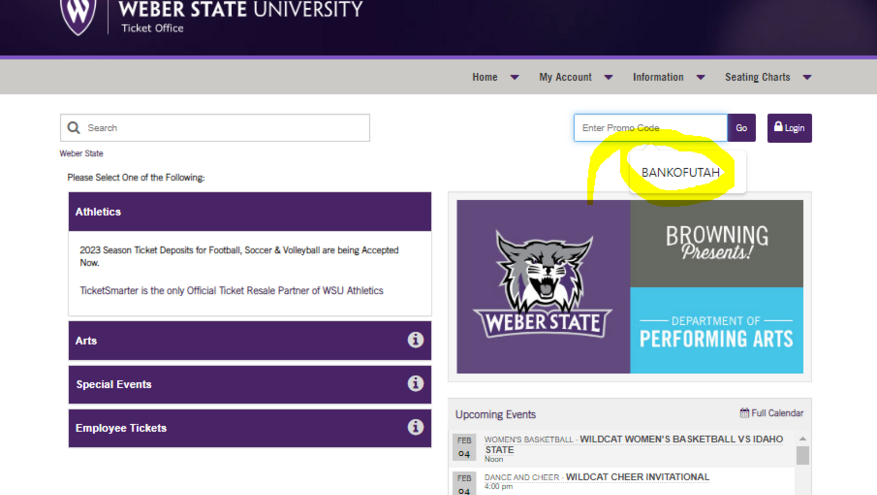Click the Full Calendar icon

tap(744, 413)
